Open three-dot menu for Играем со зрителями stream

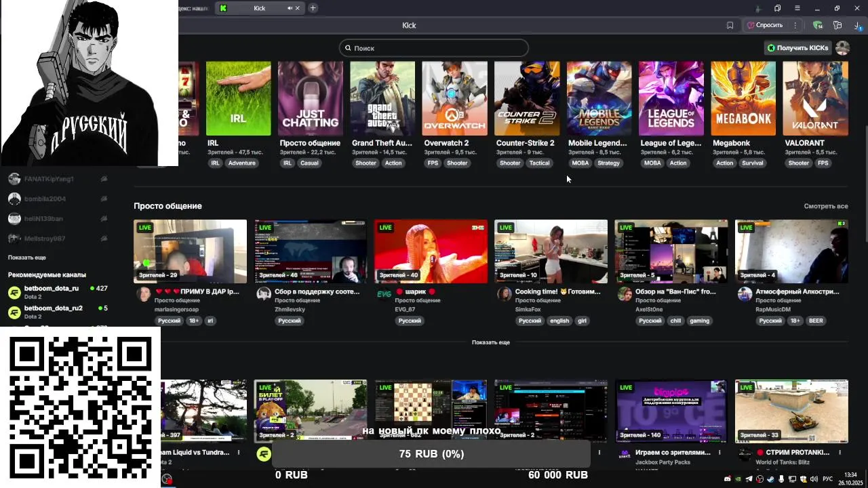coord(720,452)
